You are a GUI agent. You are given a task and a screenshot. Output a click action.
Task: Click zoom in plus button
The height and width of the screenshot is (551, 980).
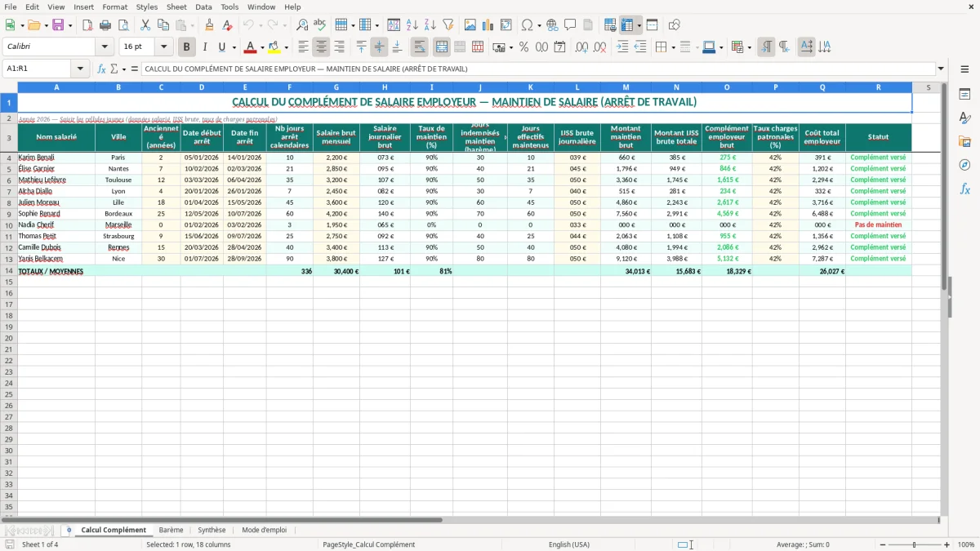(x=947, y=544)
